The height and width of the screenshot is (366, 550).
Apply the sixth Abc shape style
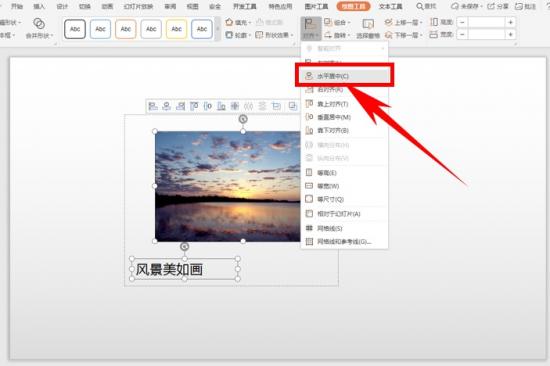pos(202,29)
